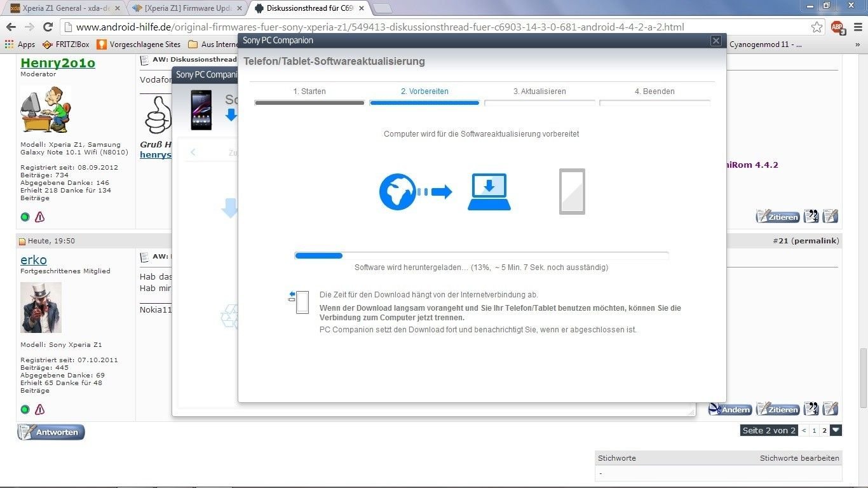Click the resize grip of rear Companion window
This screenshot has width=868, height=488.
coord(691,412)
